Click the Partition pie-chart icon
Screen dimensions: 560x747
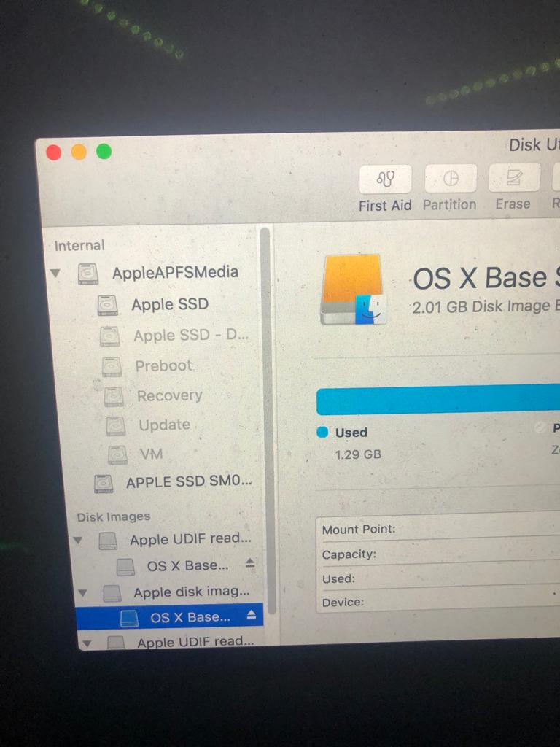pyautogui.click(x=451, y=179)
